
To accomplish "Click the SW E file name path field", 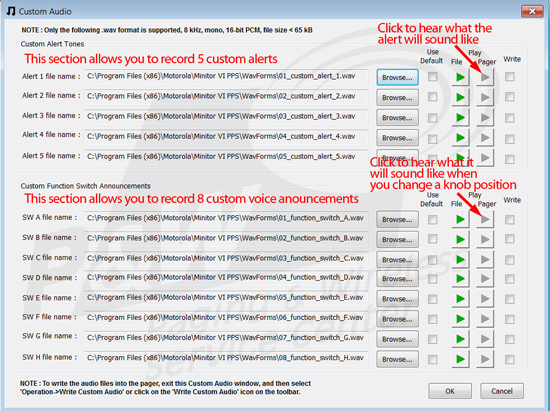I will (x=226, y=298).
